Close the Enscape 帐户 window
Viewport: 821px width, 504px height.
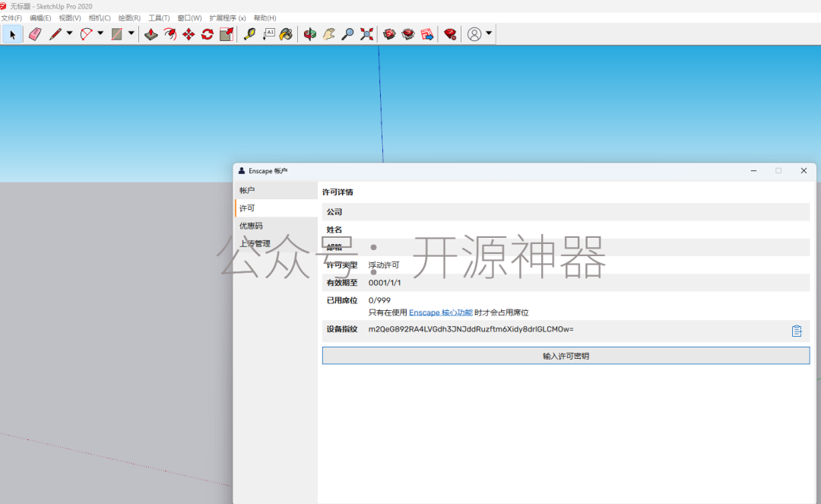coord(804,170)
